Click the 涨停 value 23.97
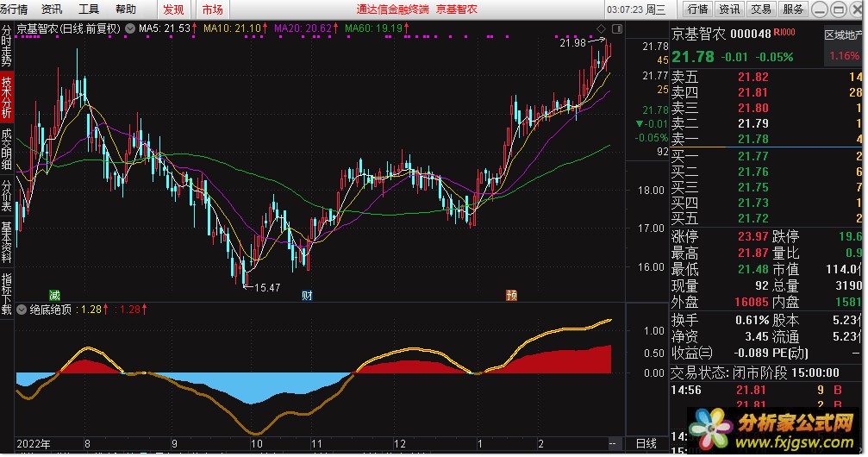Viewport: 868px width, 457px height. pyautogui.click(x=752, y=236)
